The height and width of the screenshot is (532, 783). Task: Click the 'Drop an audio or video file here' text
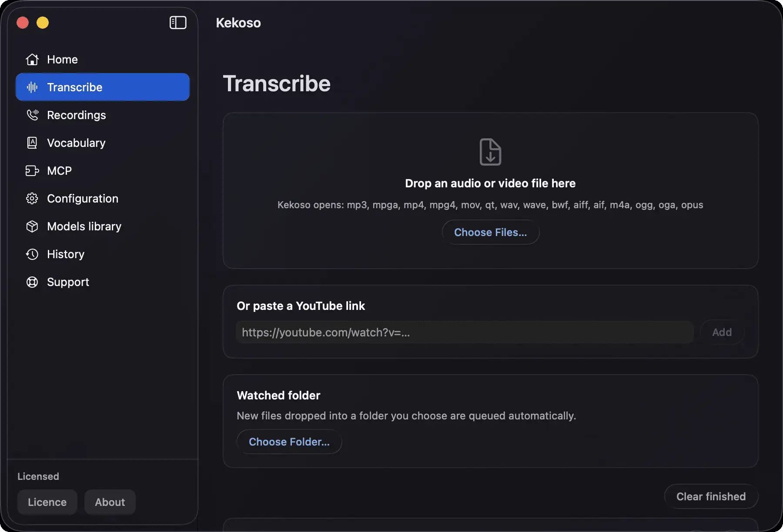pos(490,183)
